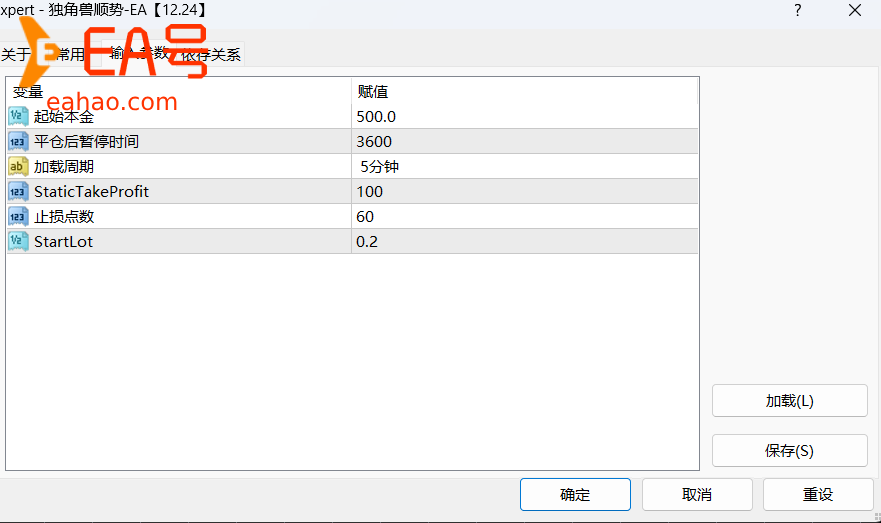Click the 加载周期 string-type ab icon

[18, 166]
